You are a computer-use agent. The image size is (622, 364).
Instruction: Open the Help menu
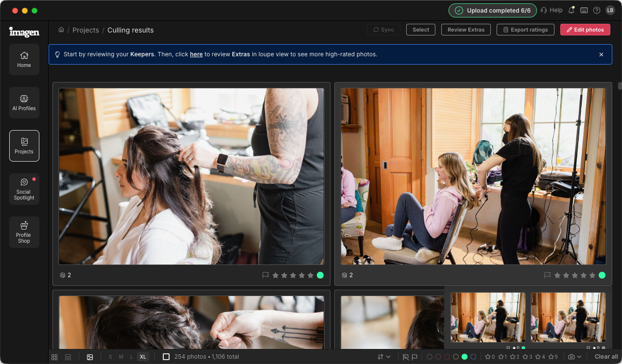[x=552, y=10]
